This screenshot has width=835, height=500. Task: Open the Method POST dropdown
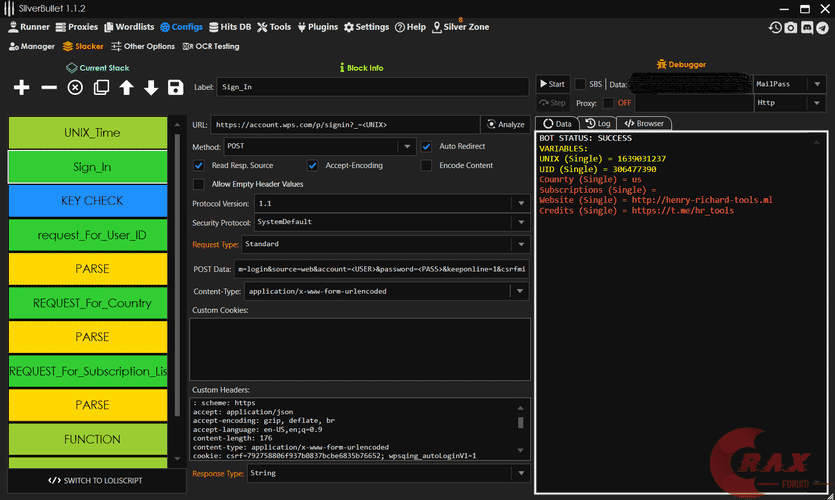(406, 146)
